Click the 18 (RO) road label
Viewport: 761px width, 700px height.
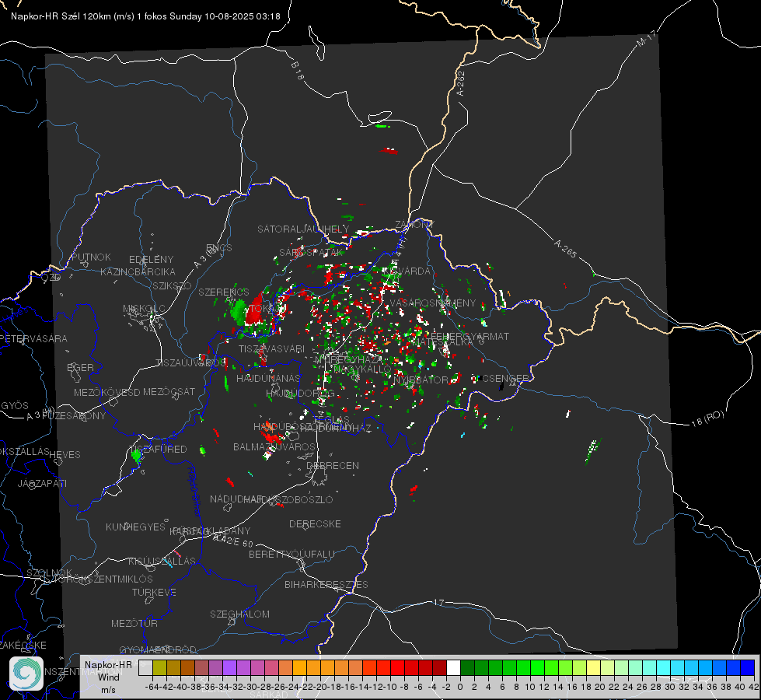coord(707,418)
